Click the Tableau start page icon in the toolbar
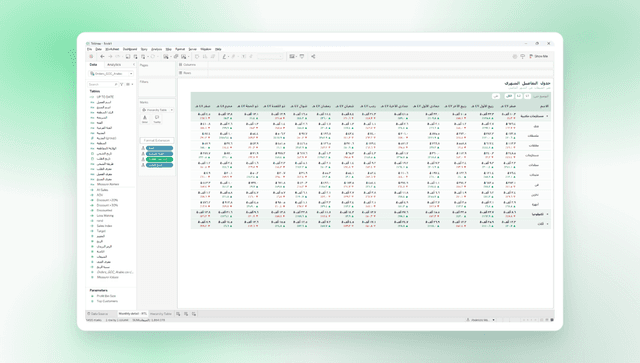Image resolution: width=640 pixels, height=363 pixels. tap(91, 56)
